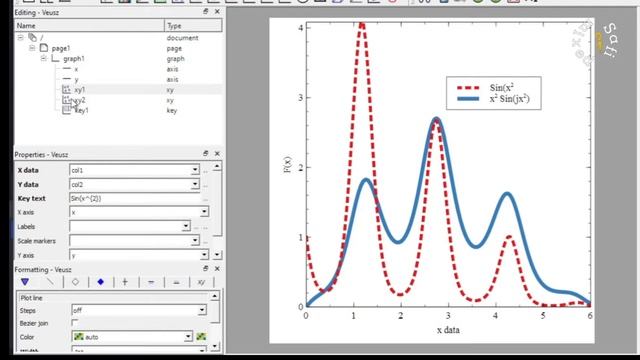
Task: Float the Properties panel
Action: [206, 153]
